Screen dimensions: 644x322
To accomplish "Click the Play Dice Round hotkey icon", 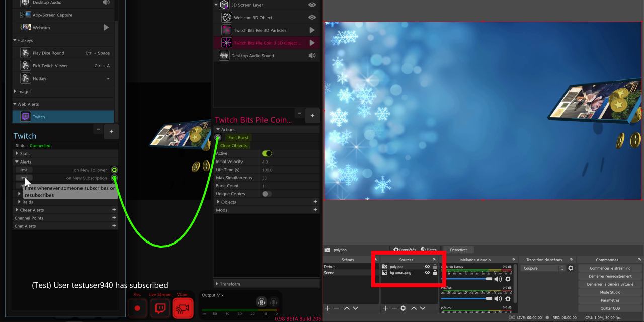I will 25,53.
